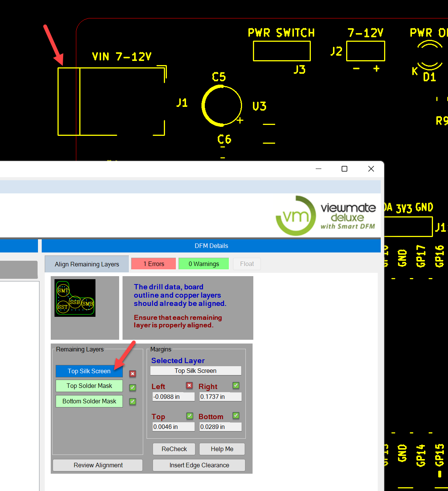
Task: Click Insert Edge Clearance button
Action: [x=199, y=465]
